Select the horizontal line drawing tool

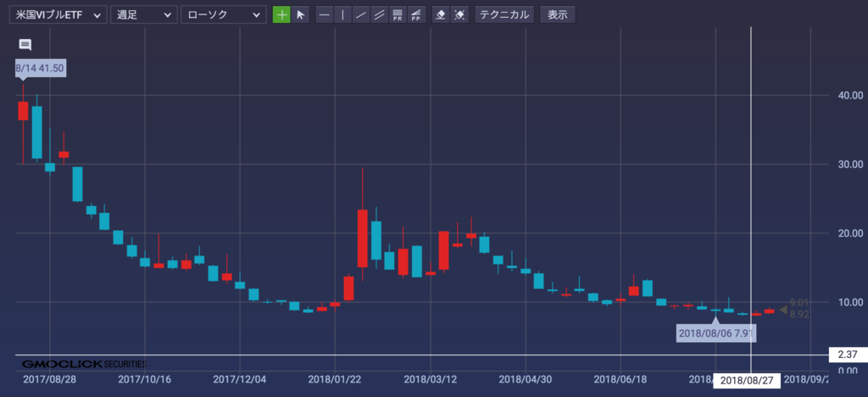(x=325, y=15)
